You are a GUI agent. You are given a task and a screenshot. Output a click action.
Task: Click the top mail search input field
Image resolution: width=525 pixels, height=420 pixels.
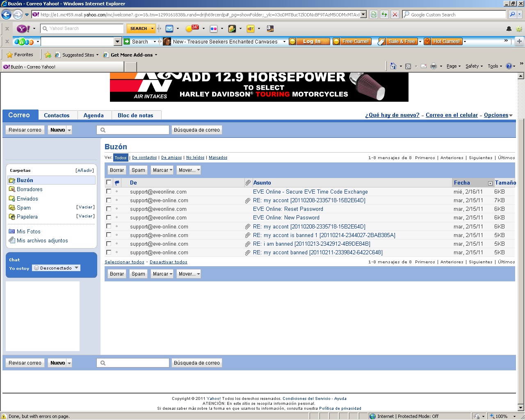coord(133,130)
